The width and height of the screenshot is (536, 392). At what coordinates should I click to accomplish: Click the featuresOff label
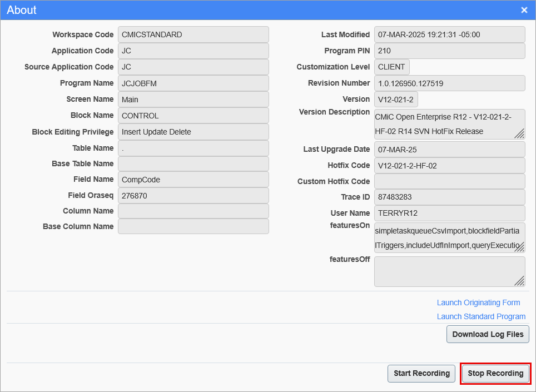tap(350, 260)
